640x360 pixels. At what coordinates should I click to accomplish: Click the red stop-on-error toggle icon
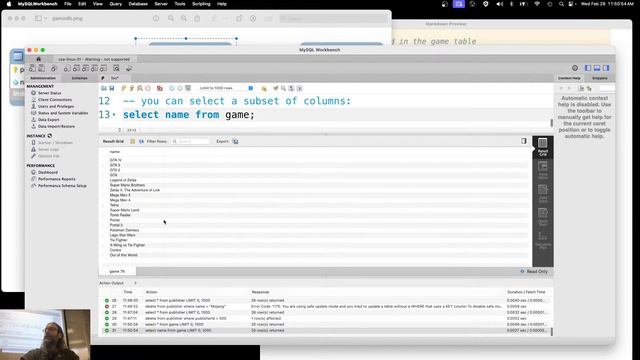(x=160, y=88)
